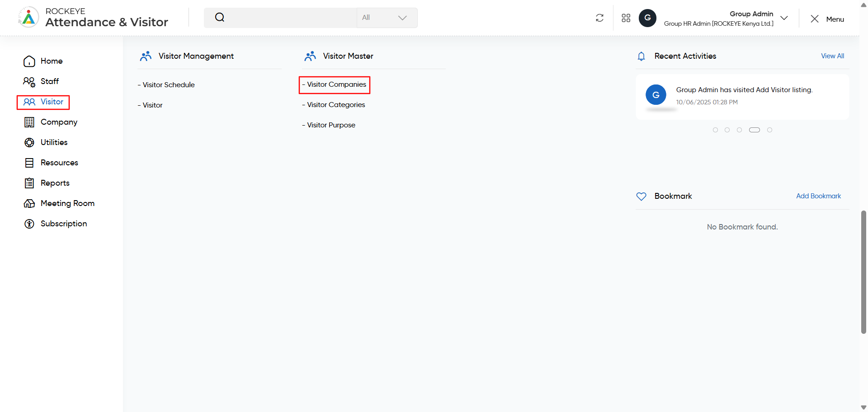Select the first activity carousel dot
The width and height of the screenshot is (868, 412).
tap(715, 130)
